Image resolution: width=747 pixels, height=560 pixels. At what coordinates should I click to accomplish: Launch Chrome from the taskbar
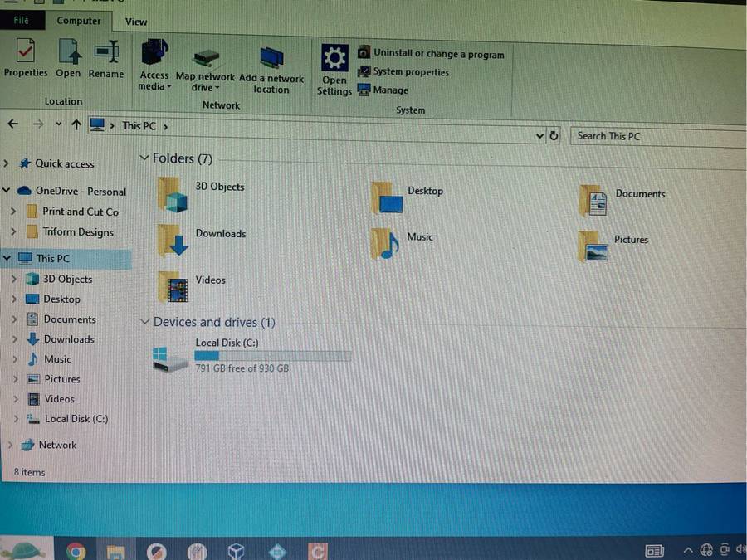[76, 550]
